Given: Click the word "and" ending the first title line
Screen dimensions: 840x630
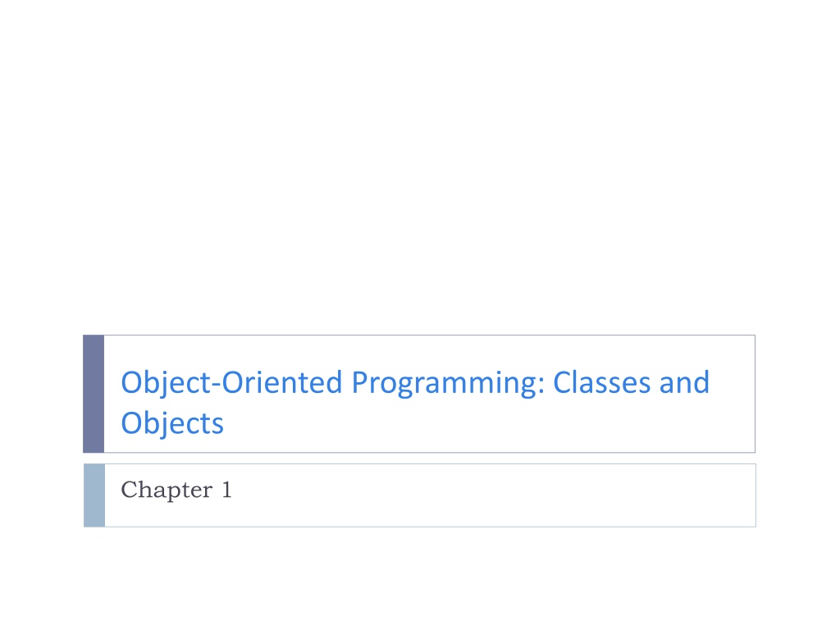Looking at the screenshot, I should [684, 382].
